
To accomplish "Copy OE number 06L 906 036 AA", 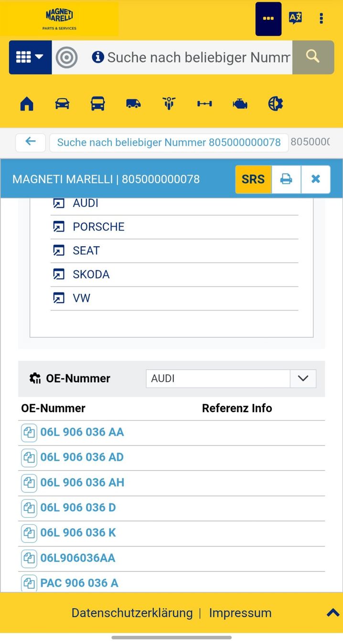I will pos(29,433).
